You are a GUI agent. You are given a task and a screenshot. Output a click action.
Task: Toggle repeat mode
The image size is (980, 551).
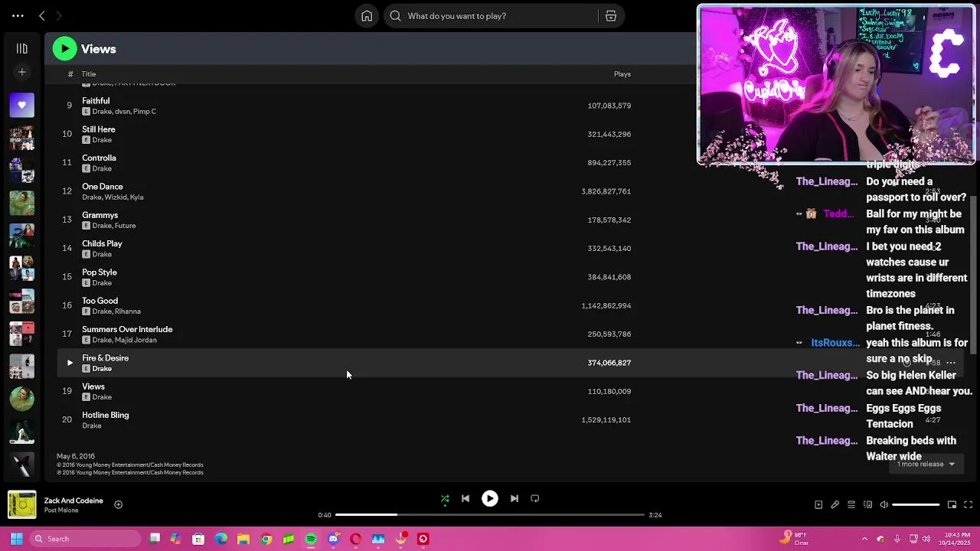(535, 499)
